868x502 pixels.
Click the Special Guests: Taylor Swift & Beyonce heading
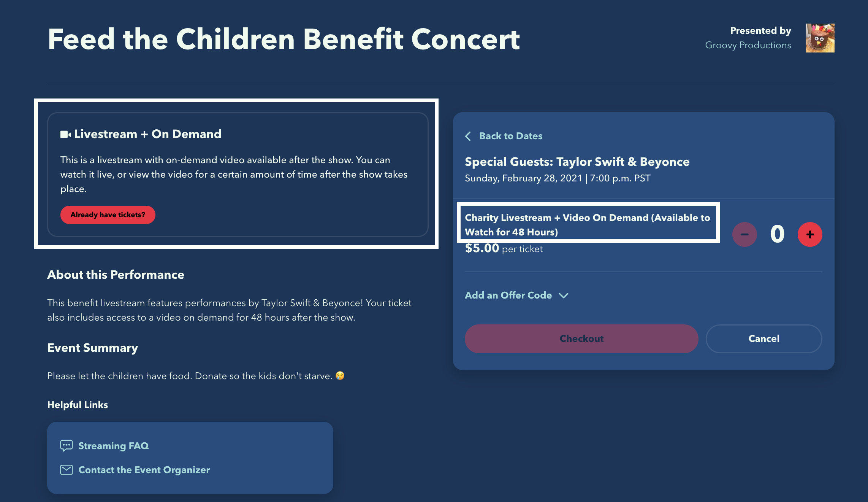point(577,162)
